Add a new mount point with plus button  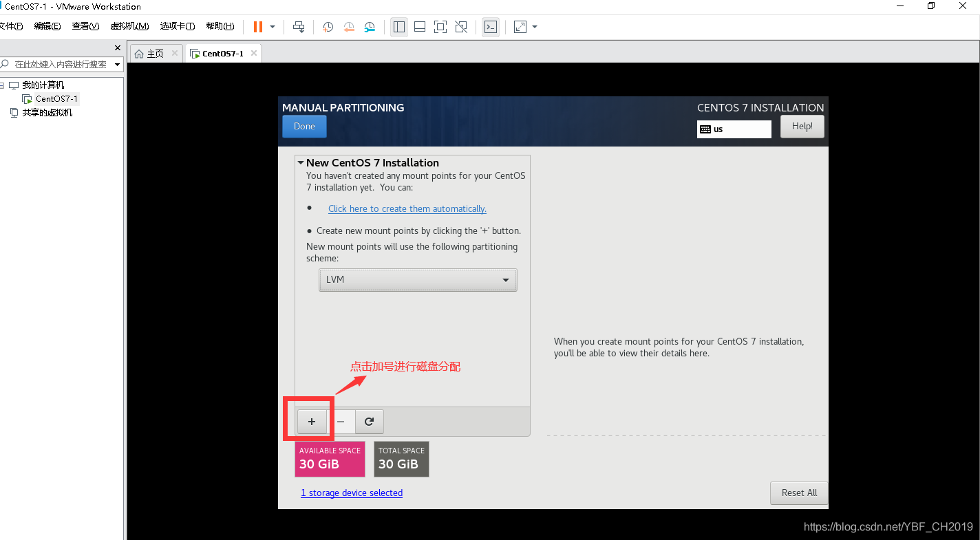pos(312,421)
